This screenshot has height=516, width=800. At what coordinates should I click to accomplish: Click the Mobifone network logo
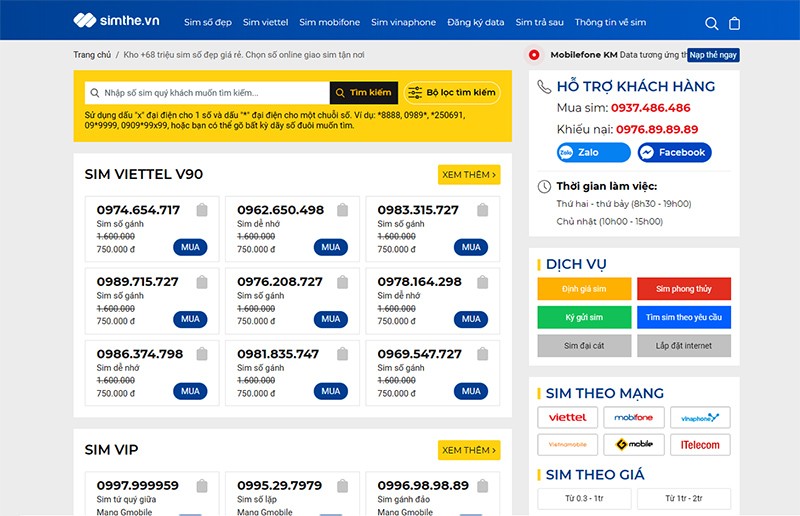634,417
